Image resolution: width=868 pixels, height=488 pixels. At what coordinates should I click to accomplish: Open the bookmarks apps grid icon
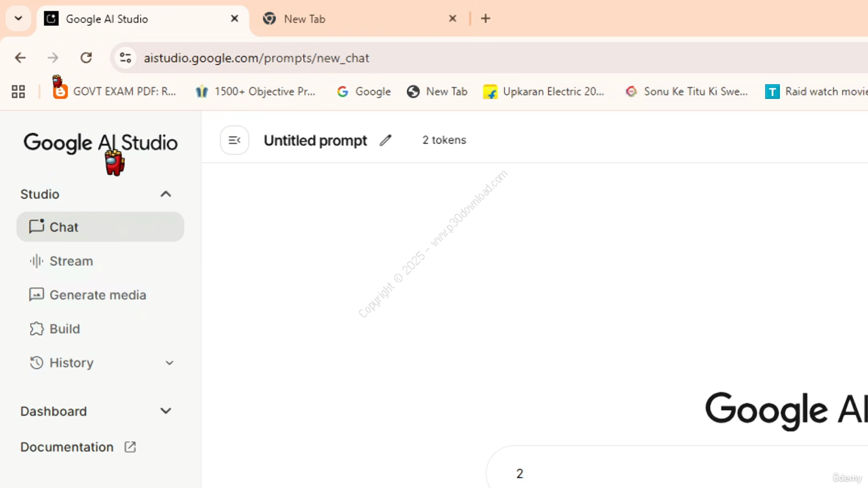18,91
